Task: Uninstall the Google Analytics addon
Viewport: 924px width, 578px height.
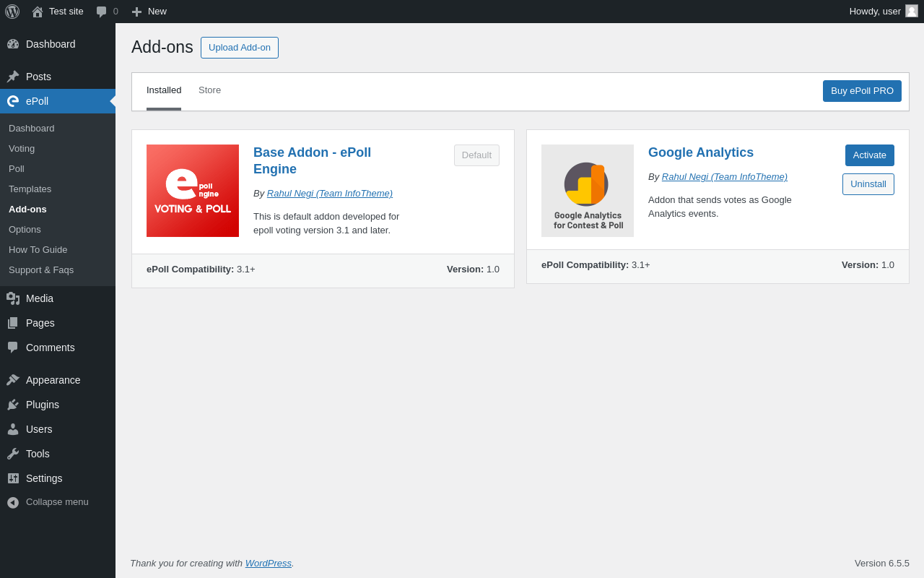Action: [868, 184]
